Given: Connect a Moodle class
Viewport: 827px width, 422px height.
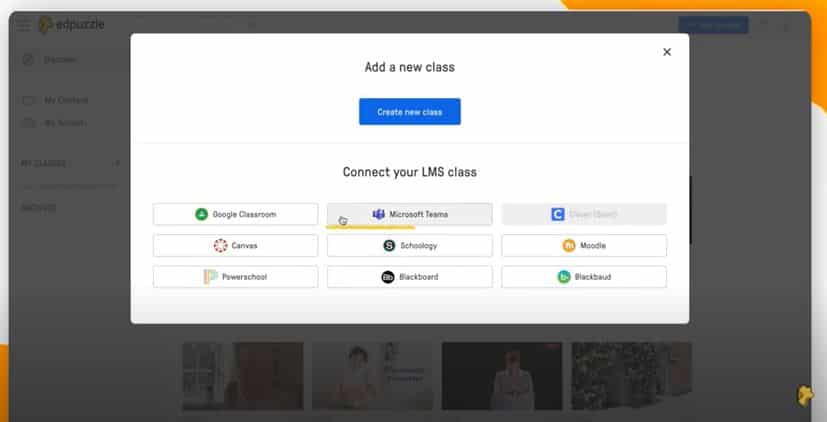Looking at the screenshot, I should click(584, 245).
